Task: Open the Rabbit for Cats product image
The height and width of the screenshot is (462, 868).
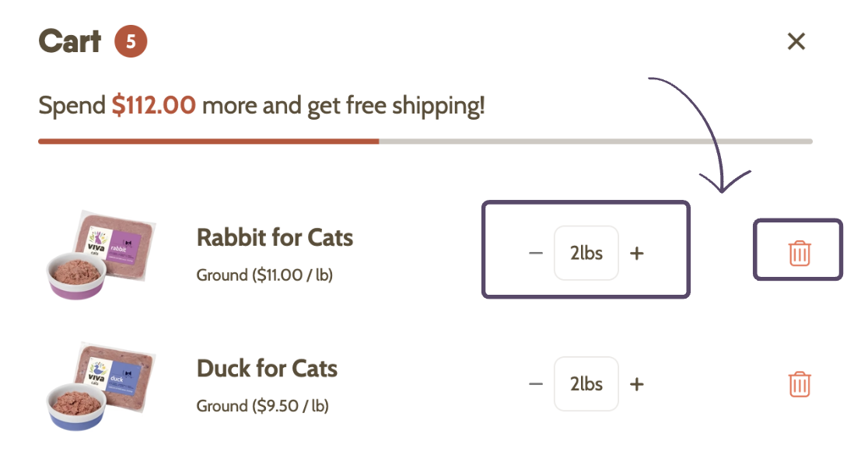Action: tap(101, 254)
